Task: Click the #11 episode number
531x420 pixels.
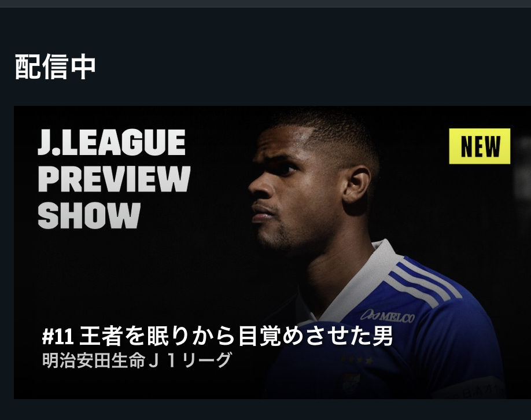Action: click(58, 337)
